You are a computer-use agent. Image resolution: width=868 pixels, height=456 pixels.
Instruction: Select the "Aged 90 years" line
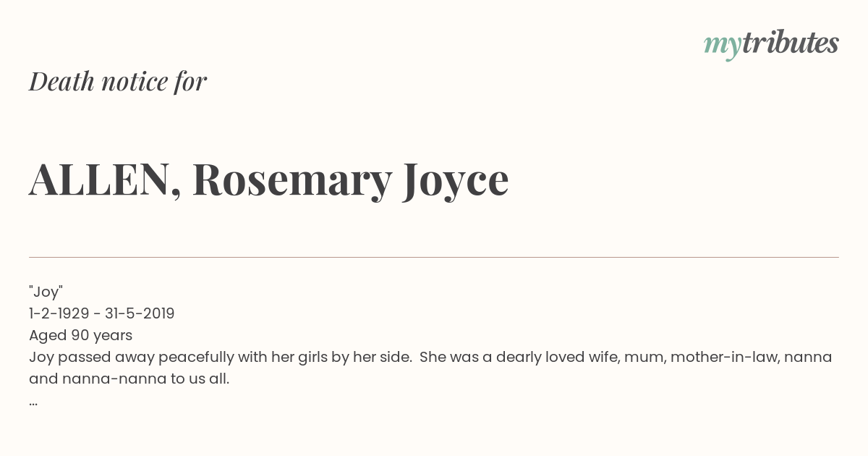80,335
